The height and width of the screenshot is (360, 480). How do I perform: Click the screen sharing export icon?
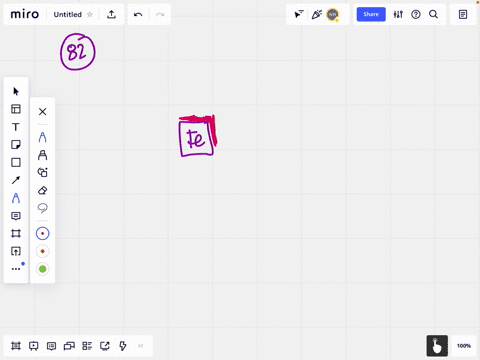pyautogui.click(x=105, y=346)
